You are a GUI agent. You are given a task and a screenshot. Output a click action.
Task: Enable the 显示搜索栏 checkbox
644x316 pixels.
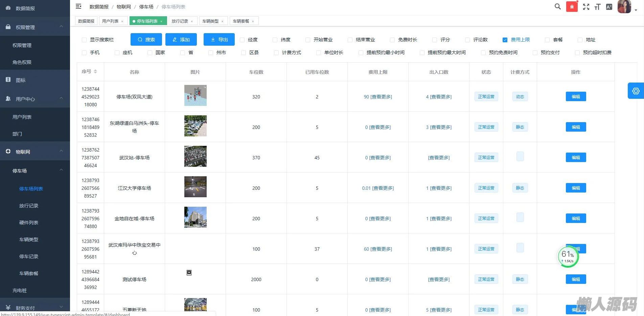tap(84, 40)
